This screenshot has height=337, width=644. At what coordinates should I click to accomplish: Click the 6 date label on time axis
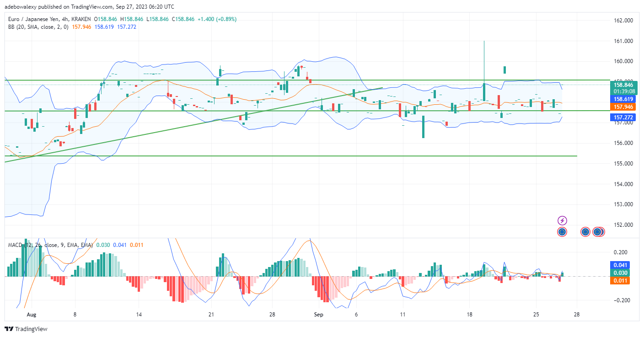[x=355, y=315]
